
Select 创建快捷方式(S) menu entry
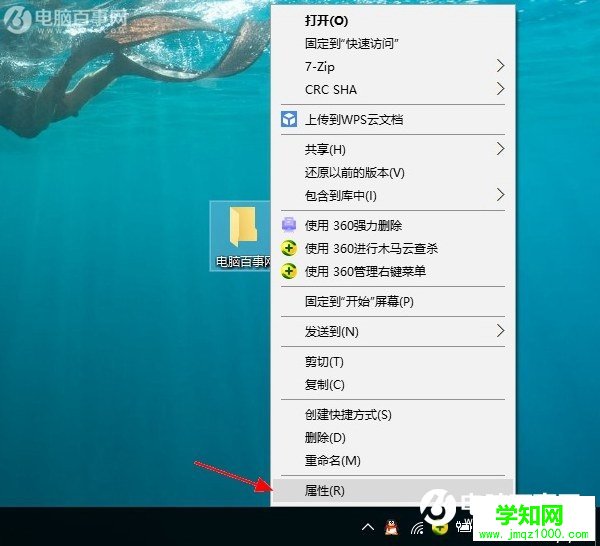click(x=393, y=414)
